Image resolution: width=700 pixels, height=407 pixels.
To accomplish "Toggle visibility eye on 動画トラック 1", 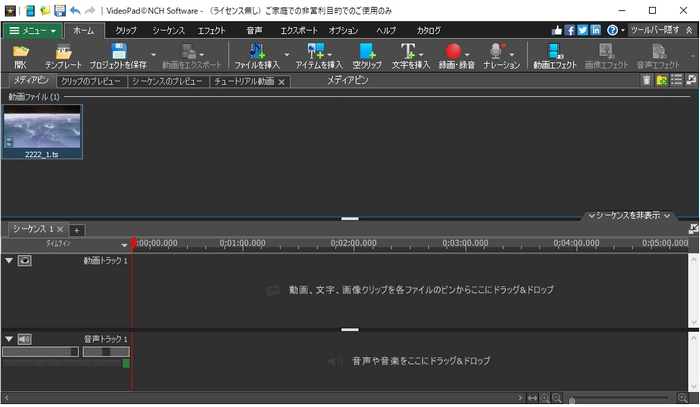I will click(25, 260).
